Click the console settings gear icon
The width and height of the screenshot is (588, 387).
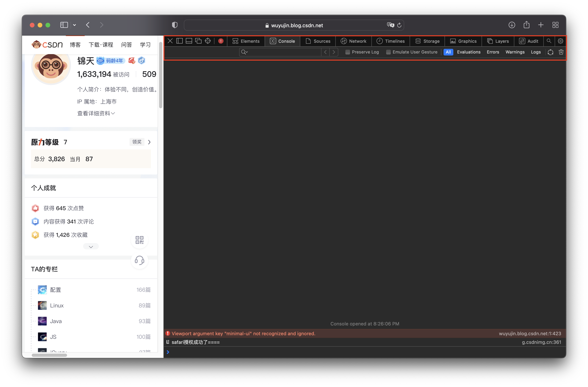click(x=560, y=41)
